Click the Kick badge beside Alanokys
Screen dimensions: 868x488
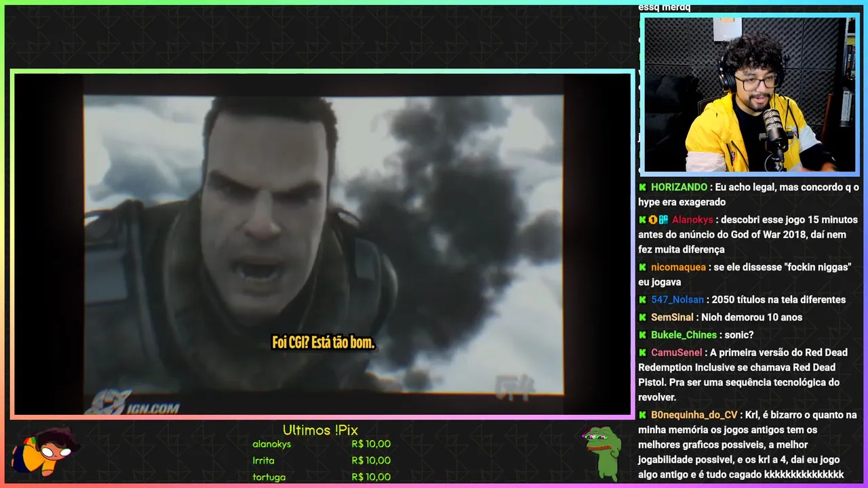(x=642, y=220)
